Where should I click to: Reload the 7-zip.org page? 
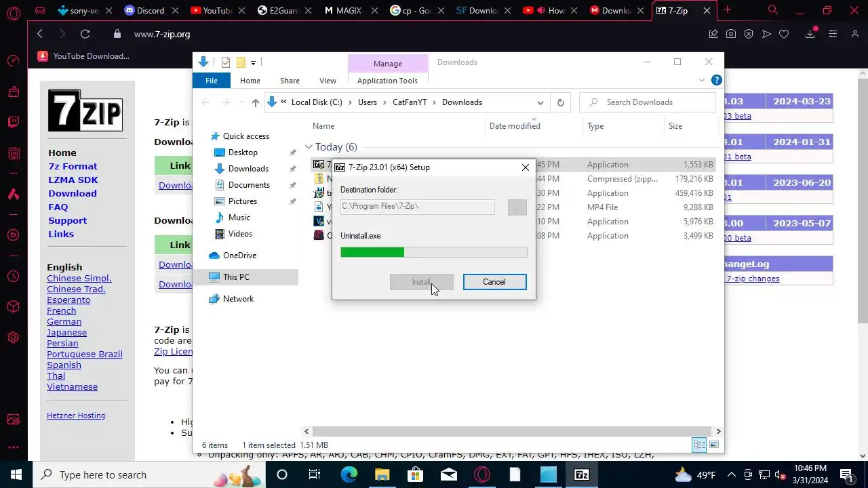pyautogui.click(x=85, y=34)
